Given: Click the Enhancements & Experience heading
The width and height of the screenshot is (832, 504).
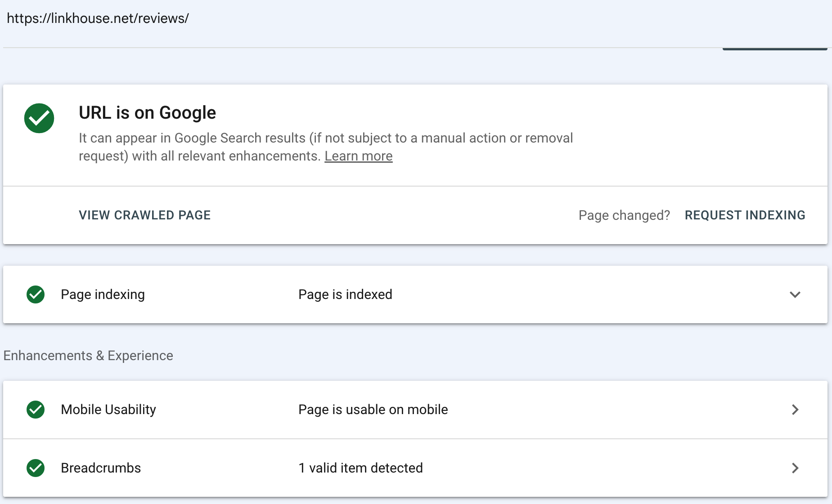Looking at the screenshot, I should [88, 356].
